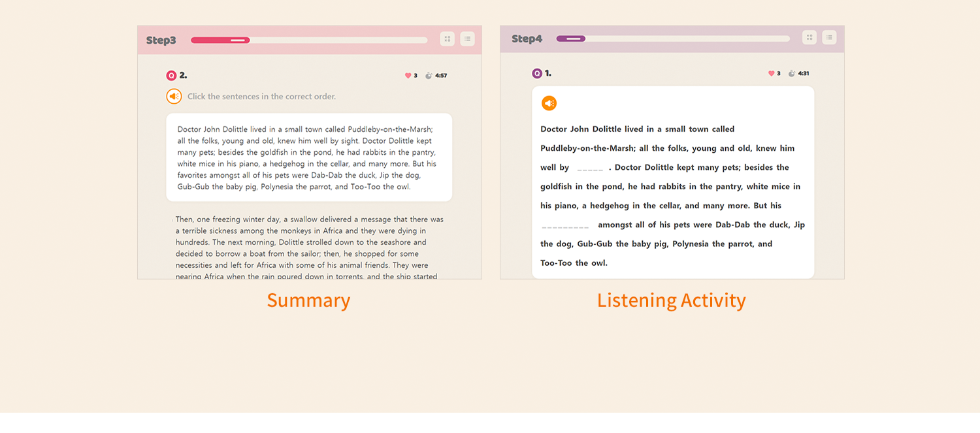This screenshot has height=433, width=980.
Task: Click the heart lives icon in Step4
Action: click(x=771, y=74)
